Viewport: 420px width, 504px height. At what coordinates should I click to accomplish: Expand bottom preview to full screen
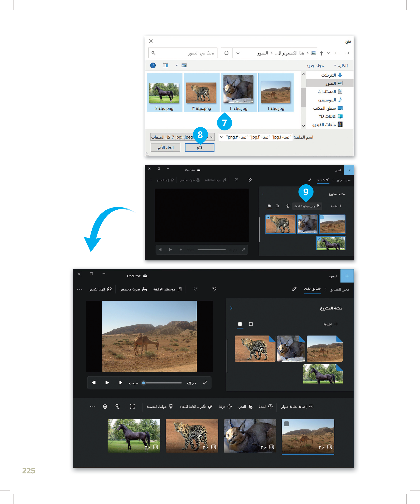click(x=205, y=383)
